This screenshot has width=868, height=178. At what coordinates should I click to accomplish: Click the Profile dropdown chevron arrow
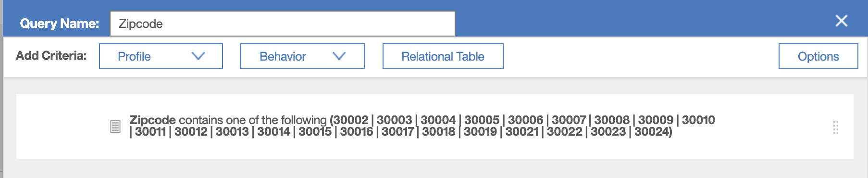tap(198, 56)
